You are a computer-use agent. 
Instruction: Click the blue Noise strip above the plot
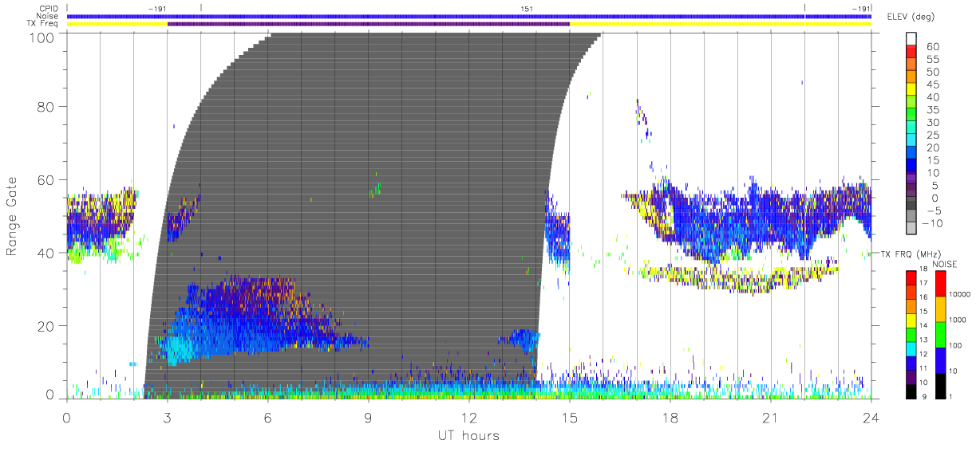(468, 16)
